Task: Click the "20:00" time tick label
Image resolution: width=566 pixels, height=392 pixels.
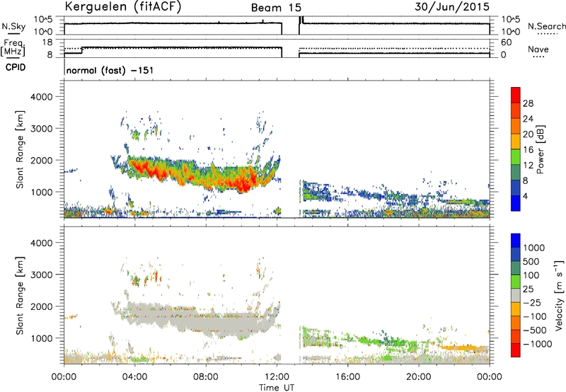Action: point(418,377)
